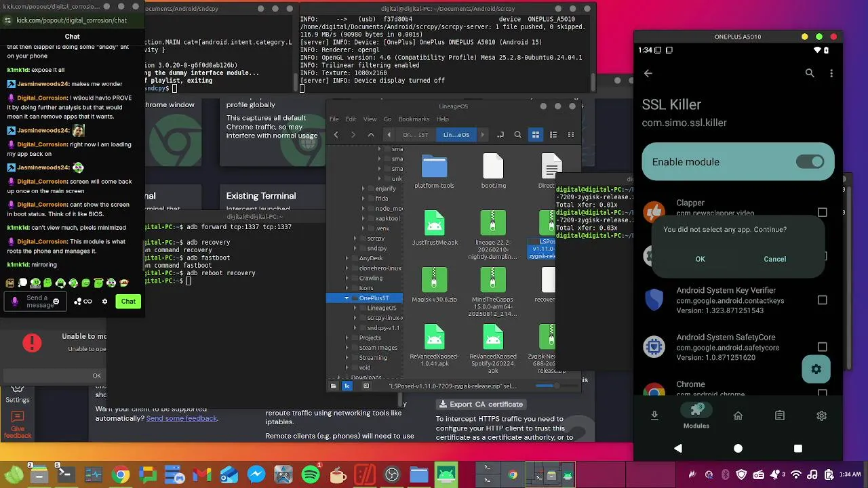
Task: Click the Chat send button
Action: pos(128,302)
